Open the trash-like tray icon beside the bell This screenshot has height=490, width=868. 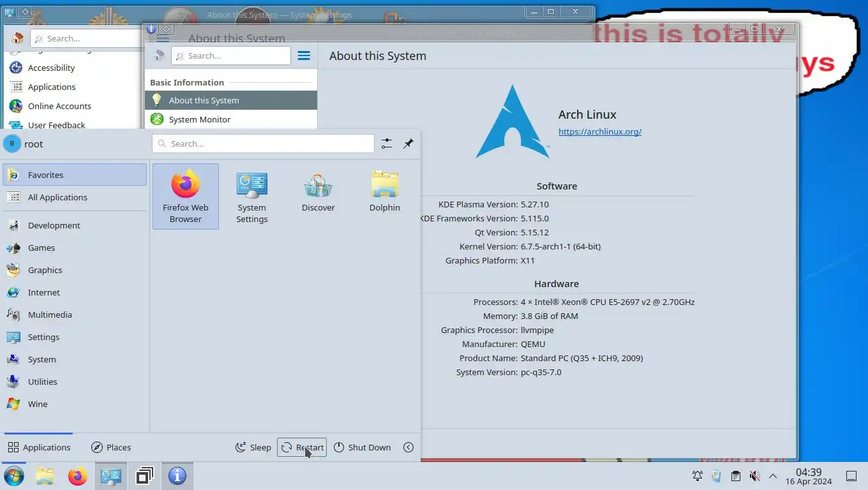pos(716,476)
